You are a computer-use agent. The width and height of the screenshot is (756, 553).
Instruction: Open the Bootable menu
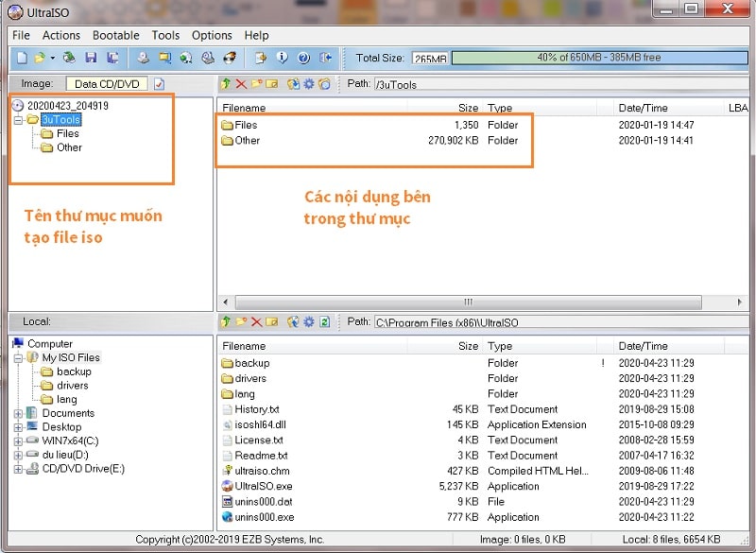115,35
